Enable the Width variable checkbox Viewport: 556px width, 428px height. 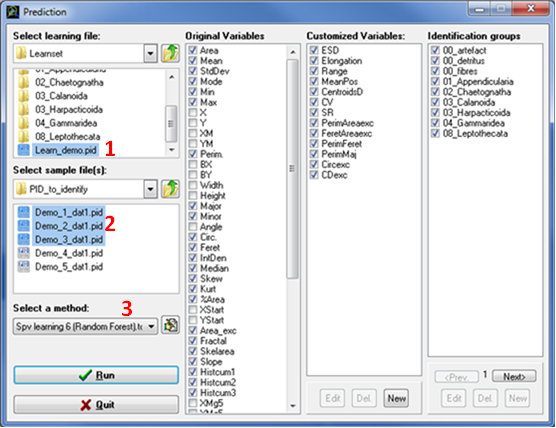(193, 185)
